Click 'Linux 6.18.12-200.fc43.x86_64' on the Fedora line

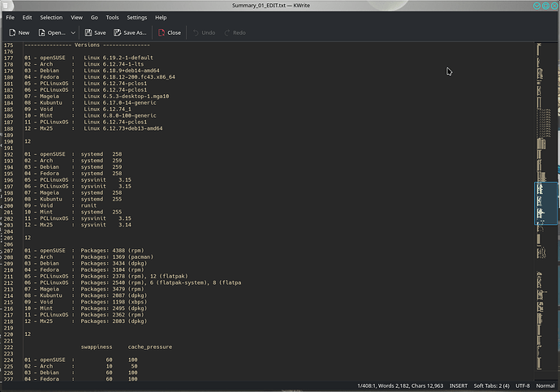click(130, 77)
